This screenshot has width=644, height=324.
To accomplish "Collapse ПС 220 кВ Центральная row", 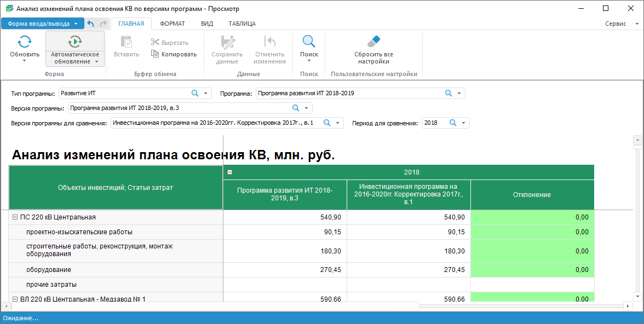I will pyautogui.click(x=15, y=217).
